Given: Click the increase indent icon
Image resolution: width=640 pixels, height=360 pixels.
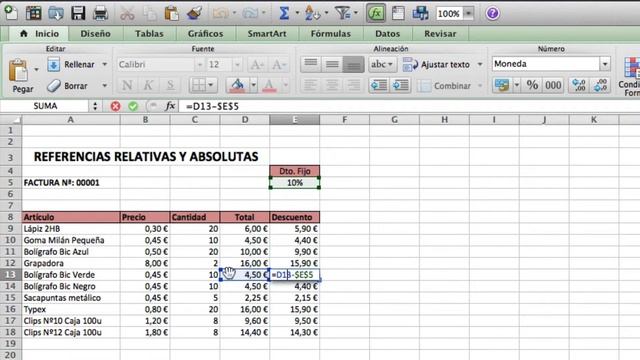Looking at the screenshot, I should pyautogui.click(x=400, y=85).
